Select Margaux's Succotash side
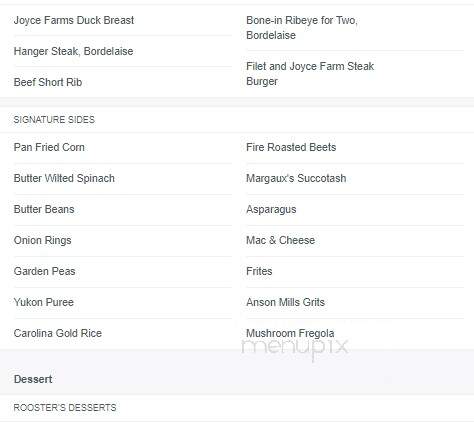 pos(296,178)
